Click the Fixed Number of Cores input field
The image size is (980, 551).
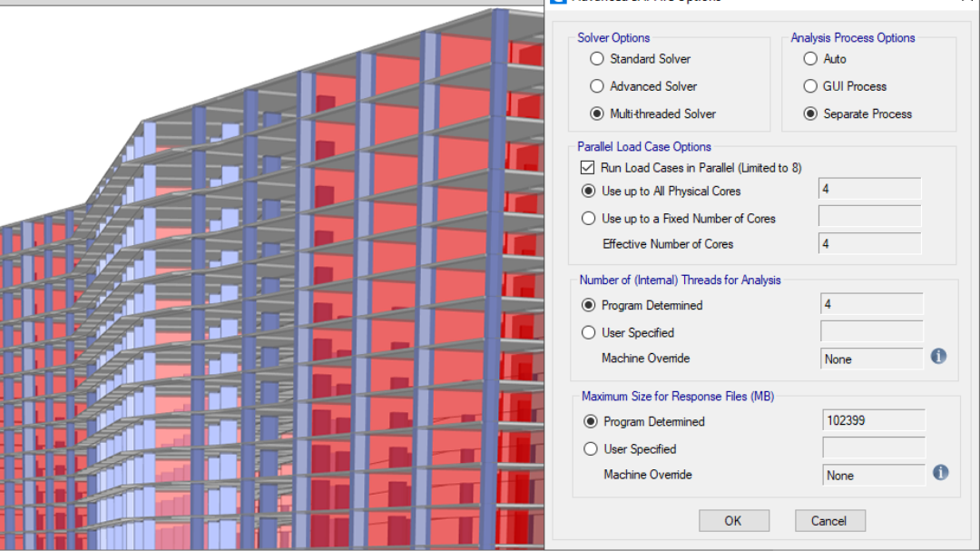pos(869,216)
